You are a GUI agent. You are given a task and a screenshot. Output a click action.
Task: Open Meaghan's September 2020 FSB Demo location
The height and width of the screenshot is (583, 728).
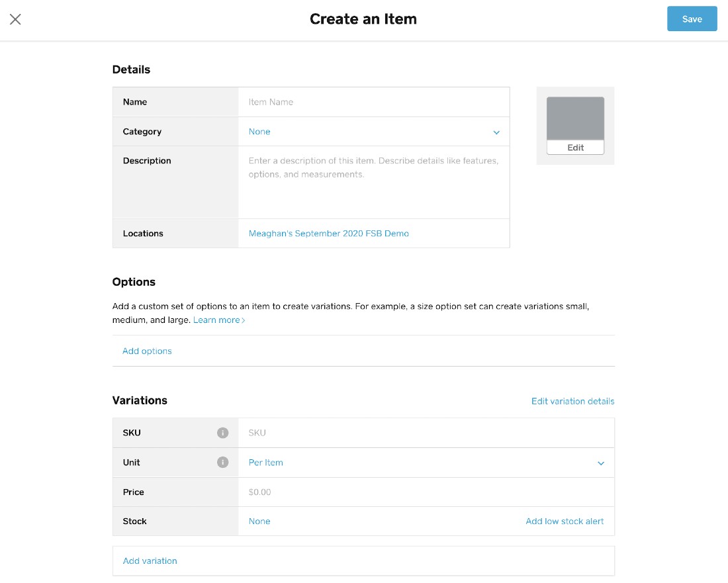click(x=329, y=234)
